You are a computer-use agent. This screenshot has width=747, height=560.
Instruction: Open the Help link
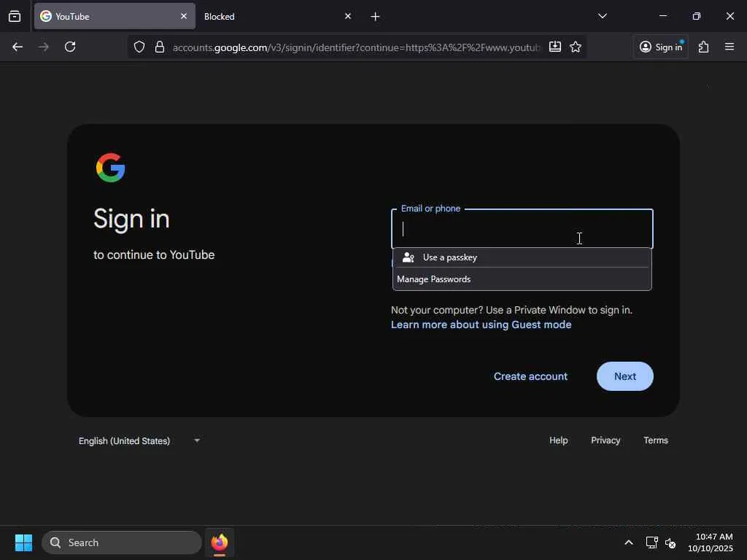(558, 440)
